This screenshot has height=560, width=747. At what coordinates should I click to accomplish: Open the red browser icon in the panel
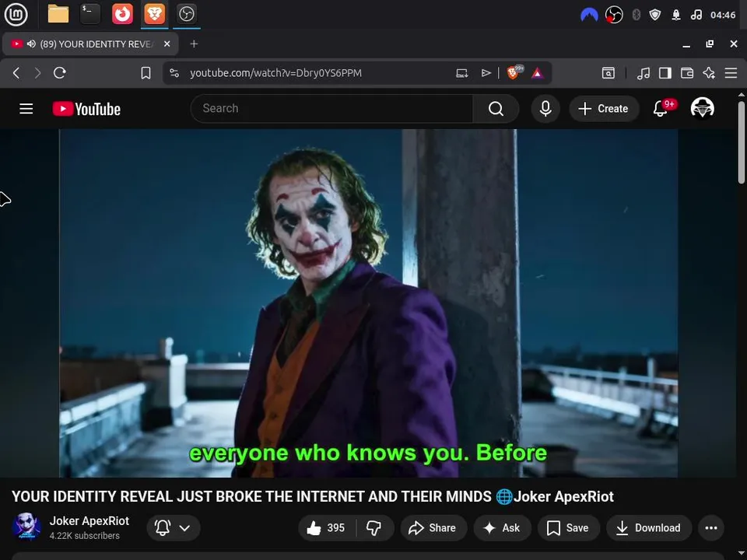point(122,14)
